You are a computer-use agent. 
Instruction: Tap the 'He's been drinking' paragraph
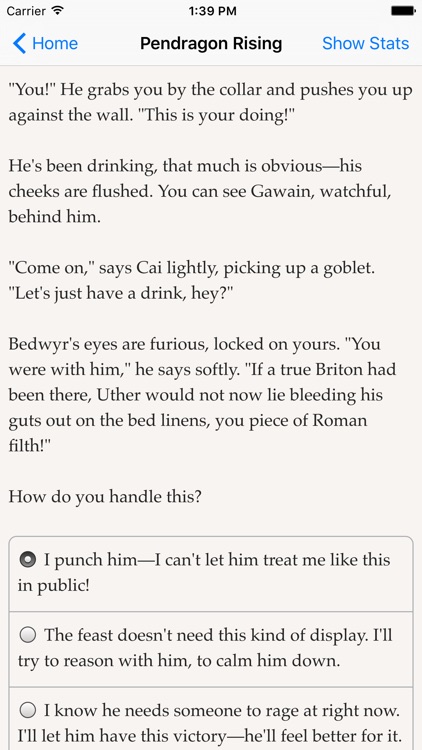coord(200,191)
